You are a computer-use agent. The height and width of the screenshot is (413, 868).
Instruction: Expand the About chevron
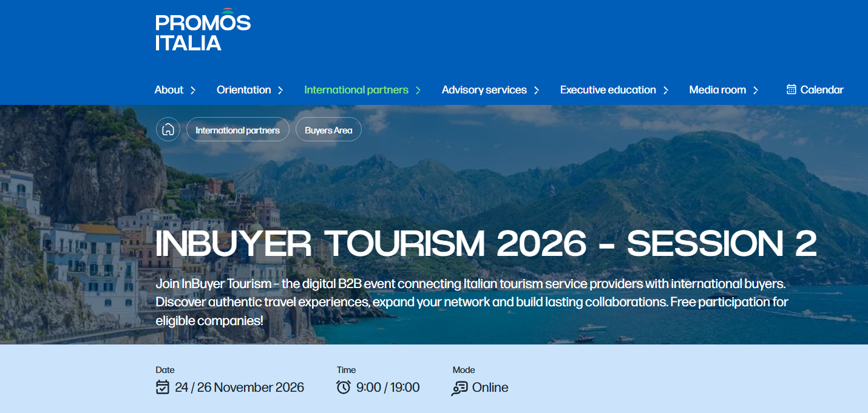pos(193,90)
